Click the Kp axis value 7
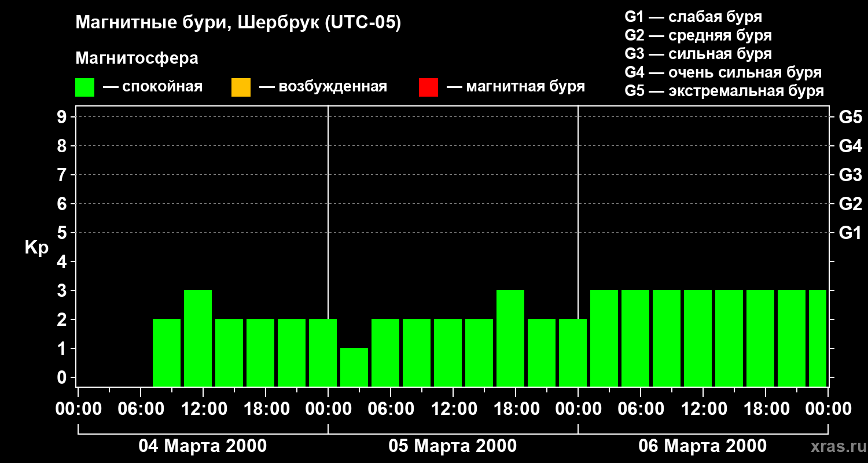The width and height of the screenshot is (868, 463). click(x=63, y=175)
